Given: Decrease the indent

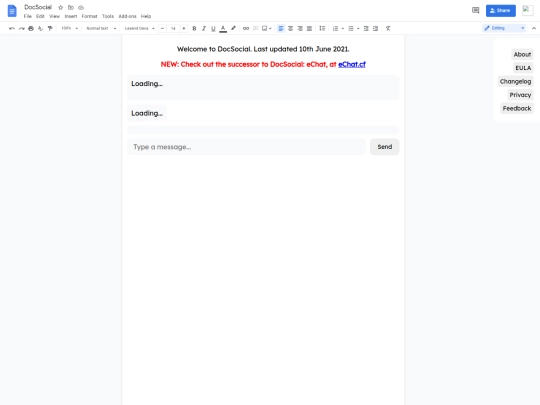Looking at the screenshot, I should (x=366, y=28).
